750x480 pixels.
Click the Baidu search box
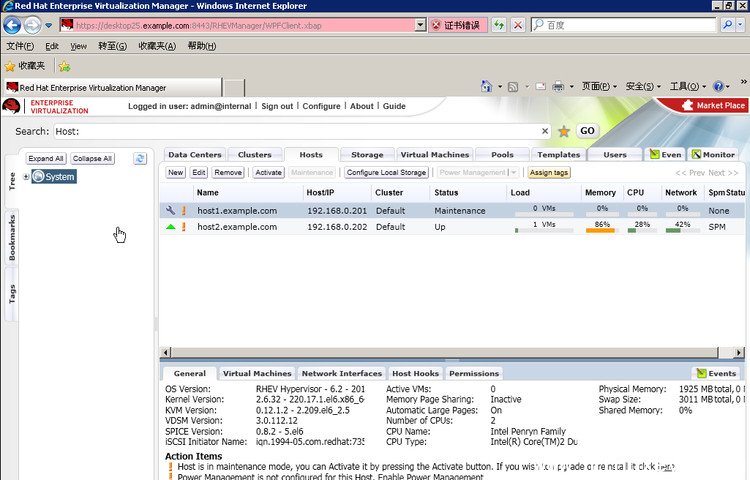624,25
